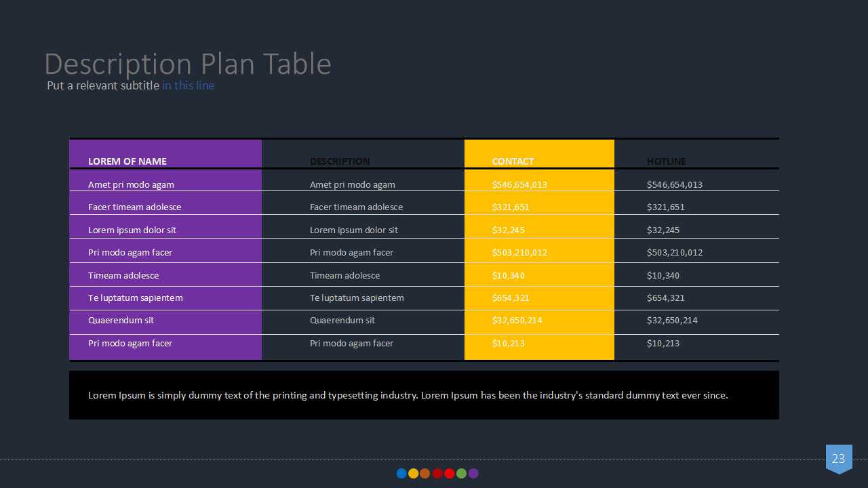Screen dimensions: 868x488
Task: Select the LOREM OF NAME header cell
Action: [127, 161]
